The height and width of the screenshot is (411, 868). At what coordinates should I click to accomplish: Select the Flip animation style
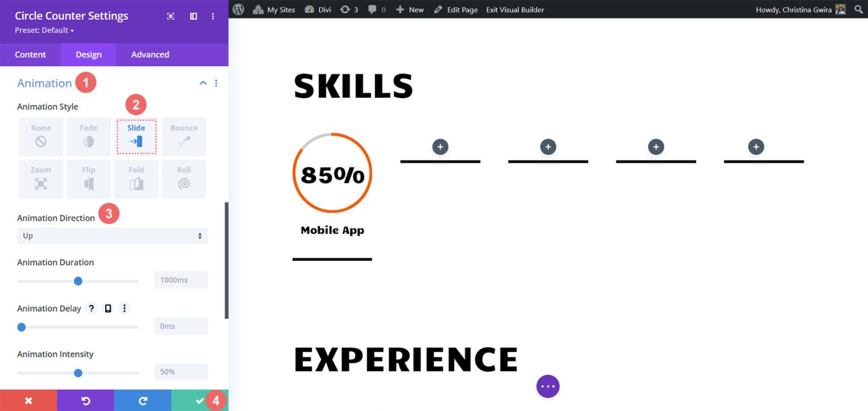88,178
